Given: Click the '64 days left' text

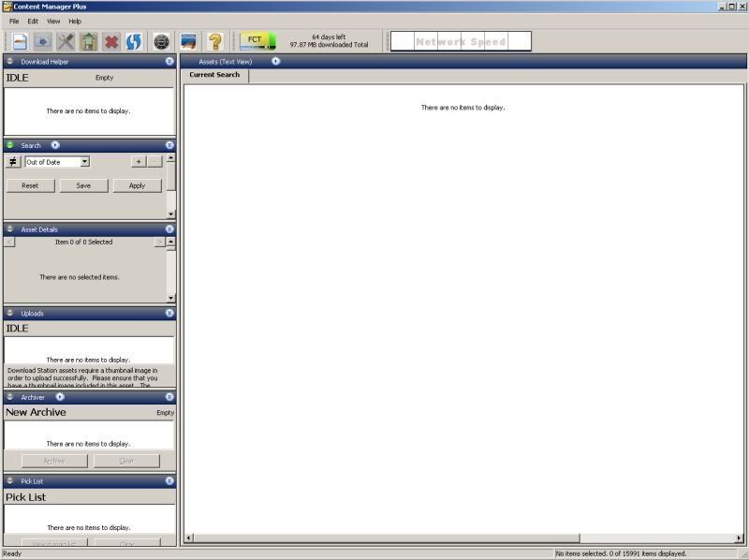Looking at the screenshot, I should [x=329, y=37].
